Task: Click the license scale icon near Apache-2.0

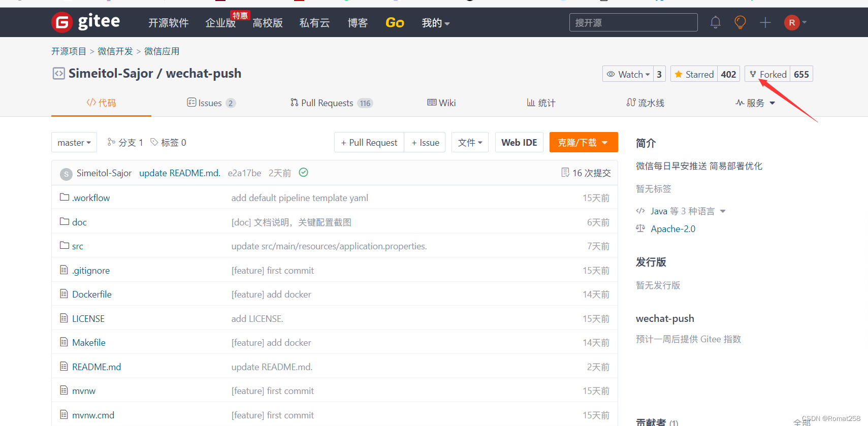Action: 640,228
